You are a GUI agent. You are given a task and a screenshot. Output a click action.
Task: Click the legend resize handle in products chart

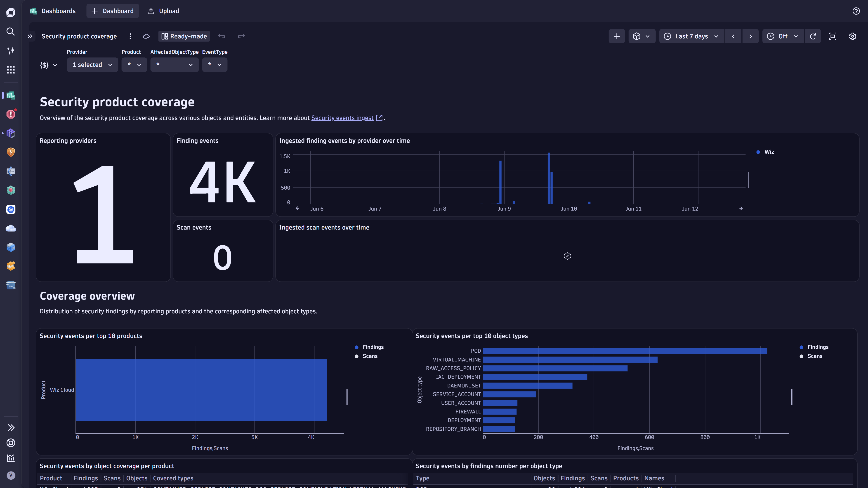[x=347, y=397]
